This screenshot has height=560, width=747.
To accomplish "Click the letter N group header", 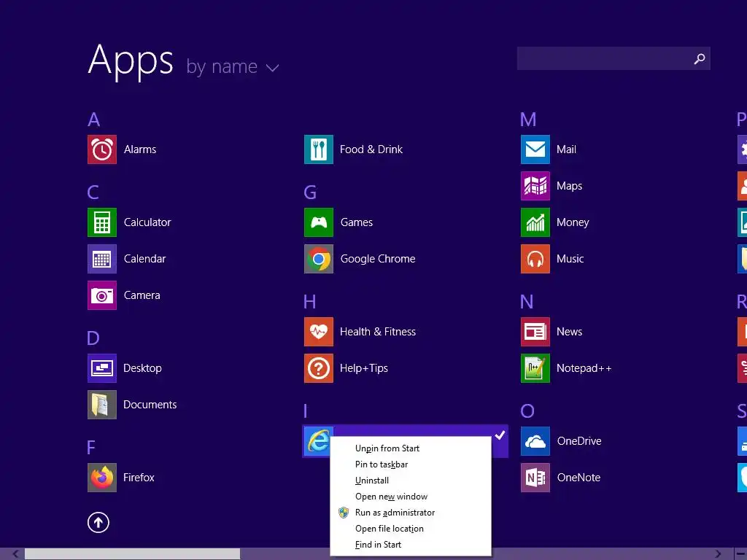I will point(527,302).
